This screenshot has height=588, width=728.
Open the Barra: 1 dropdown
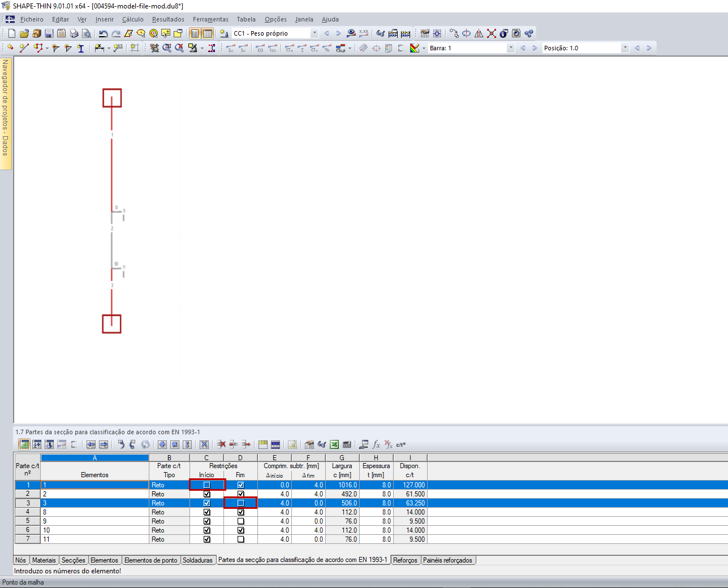point(511,48)
